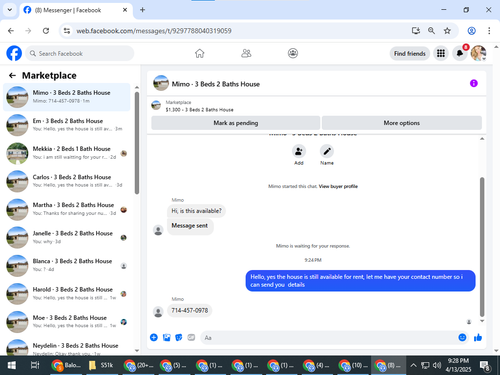Open the plus more actions icon

pyautogui.click(x=154, y=337)
